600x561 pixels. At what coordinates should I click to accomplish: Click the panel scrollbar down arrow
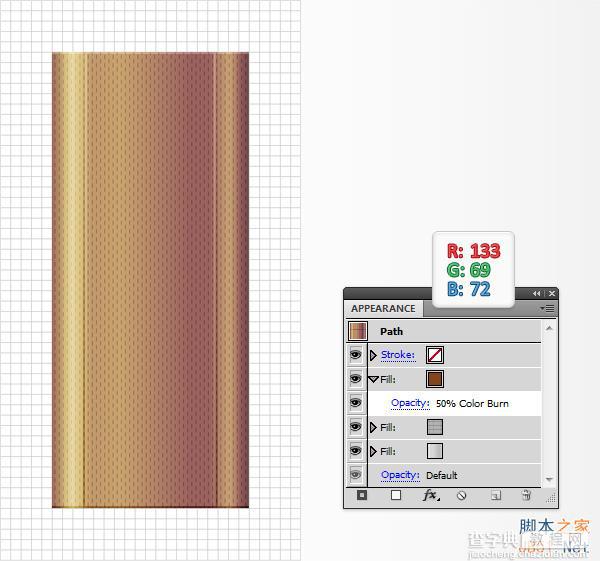pyautogui.click(x=549, y=479)
